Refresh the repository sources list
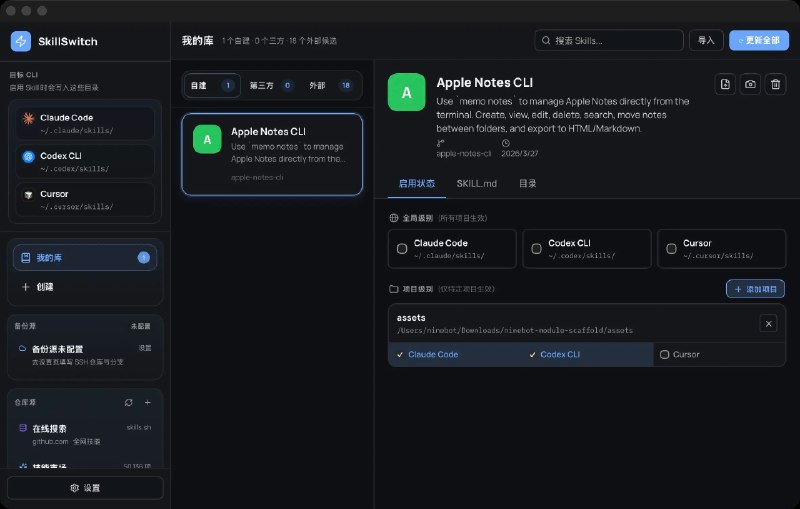The height and width of the screenshot is (509, 800). 129,402
